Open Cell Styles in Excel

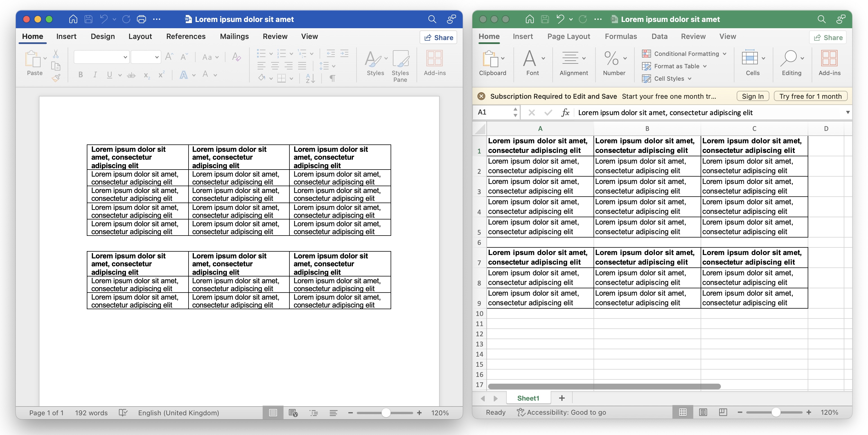[666, 78]
